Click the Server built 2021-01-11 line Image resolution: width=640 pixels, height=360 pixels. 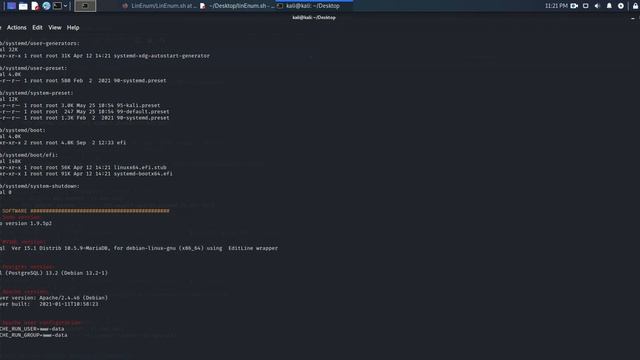click(x=49, y=304)
